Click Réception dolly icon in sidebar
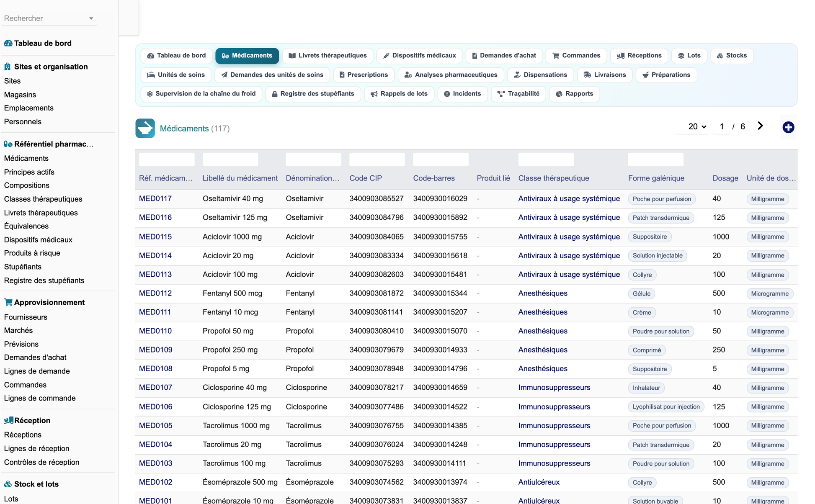Screen dimensions: 815x504 pos(8,420)
